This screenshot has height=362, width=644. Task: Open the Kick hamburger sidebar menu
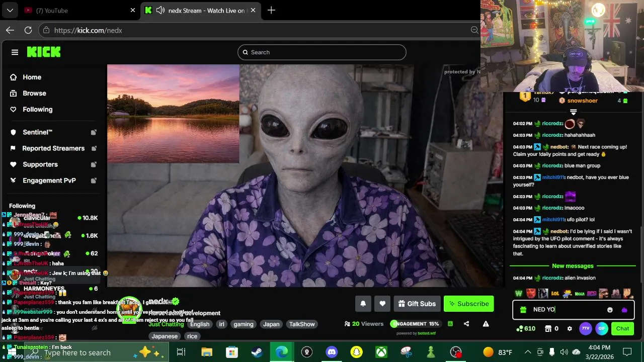[15, 52]
